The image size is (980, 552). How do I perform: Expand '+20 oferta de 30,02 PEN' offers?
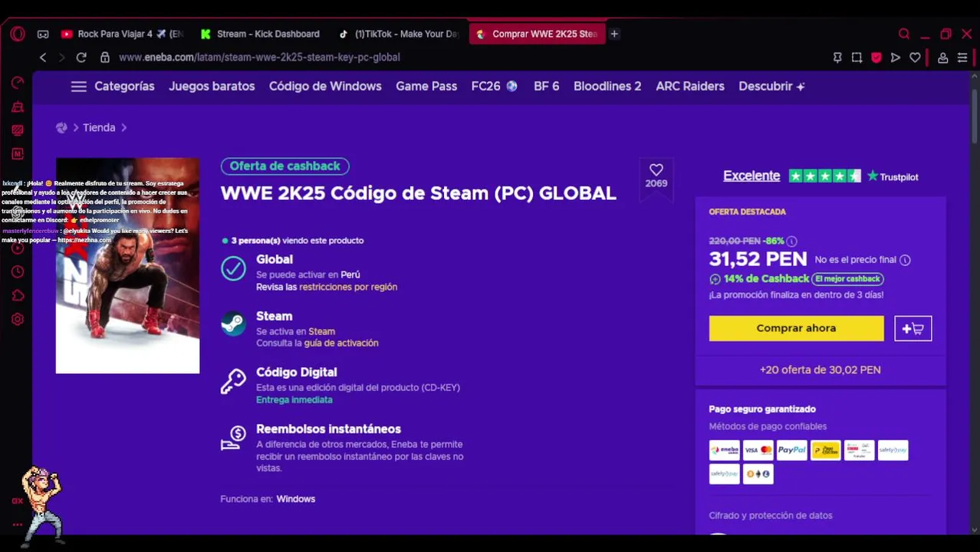[820, 370]
